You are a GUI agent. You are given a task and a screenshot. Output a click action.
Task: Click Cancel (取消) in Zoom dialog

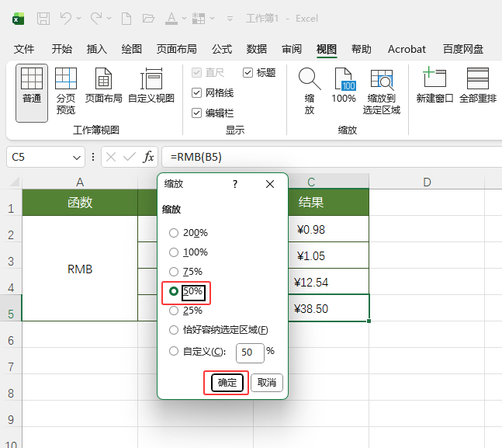(x=267, y=383)
